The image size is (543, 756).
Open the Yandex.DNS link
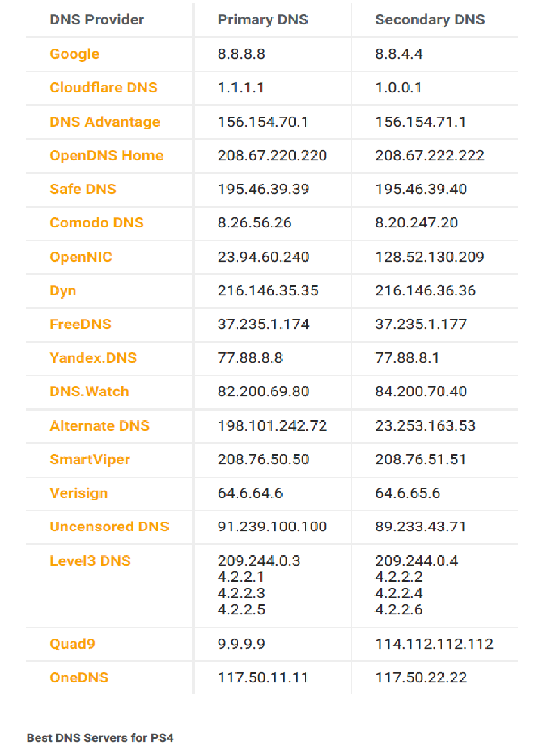[93, 357]
